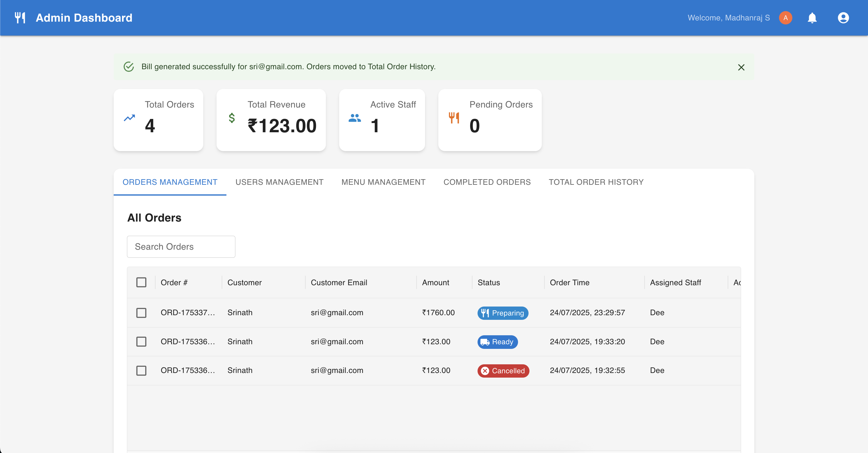Click the orange 'A' avatar
The image size is (868, 453).
pos(785,18)
